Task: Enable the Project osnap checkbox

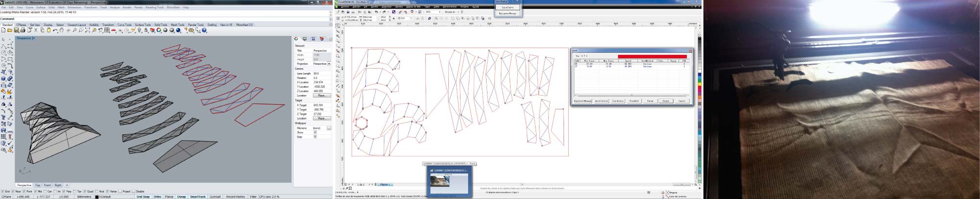Action: pyautogui.click(x=120, y=191)
